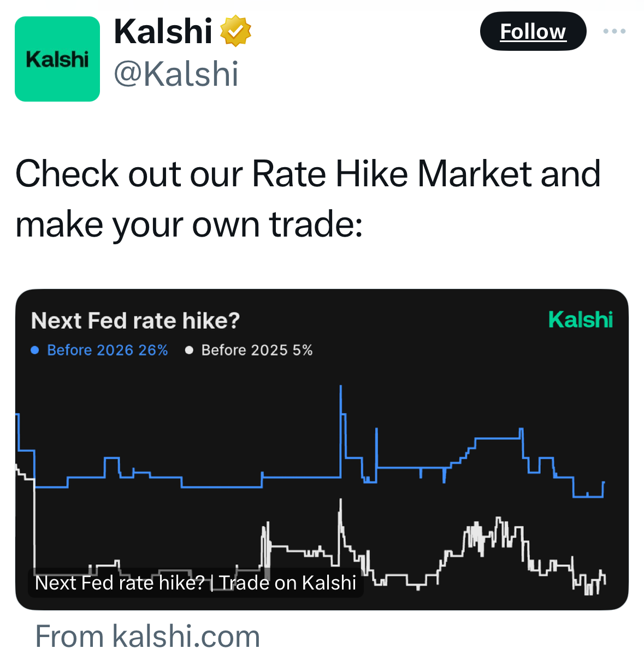Click the gold verified badge
Viewport: 644px width, 672px height.
[235, 31]
